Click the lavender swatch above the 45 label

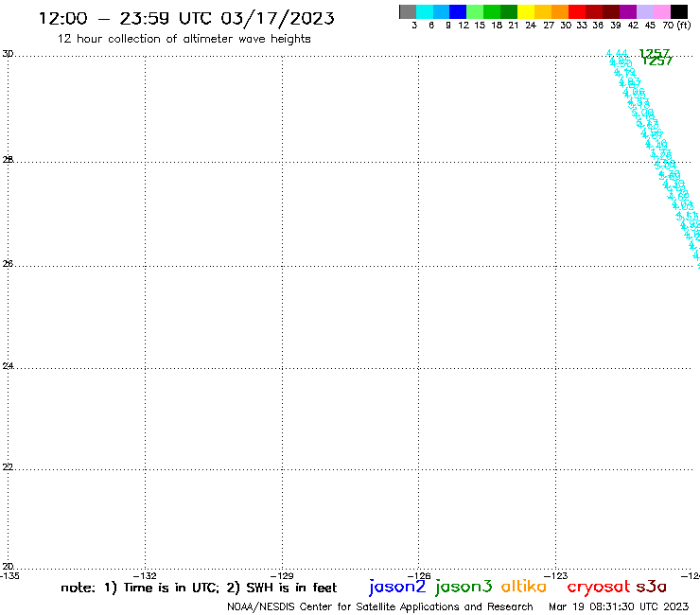click(x=645, y=12)
